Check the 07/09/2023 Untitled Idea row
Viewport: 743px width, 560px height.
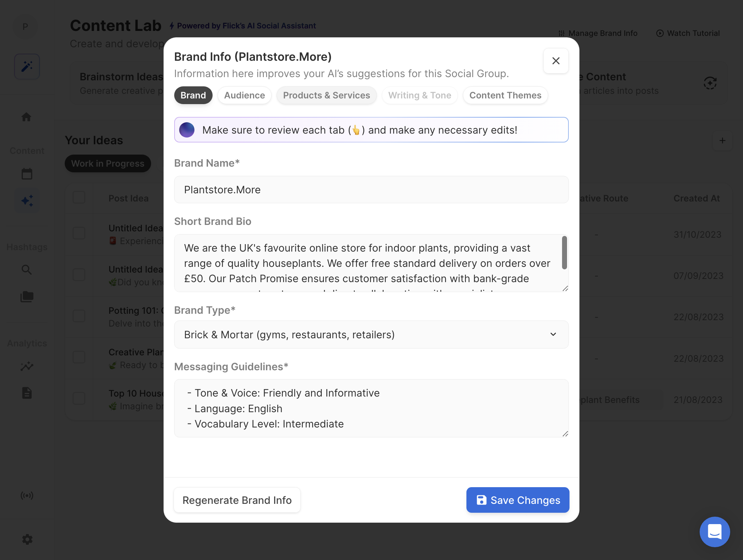click(79, 275)
